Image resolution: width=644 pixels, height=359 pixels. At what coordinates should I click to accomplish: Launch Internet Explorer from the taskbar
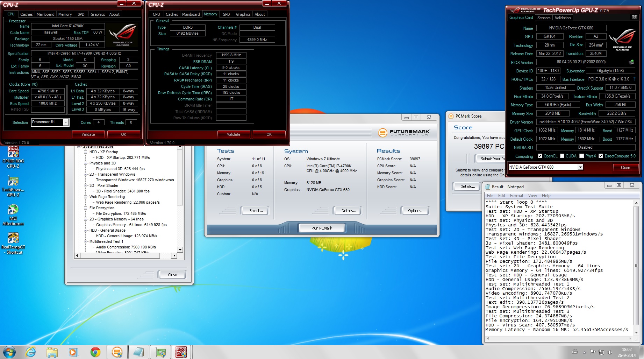31,352
